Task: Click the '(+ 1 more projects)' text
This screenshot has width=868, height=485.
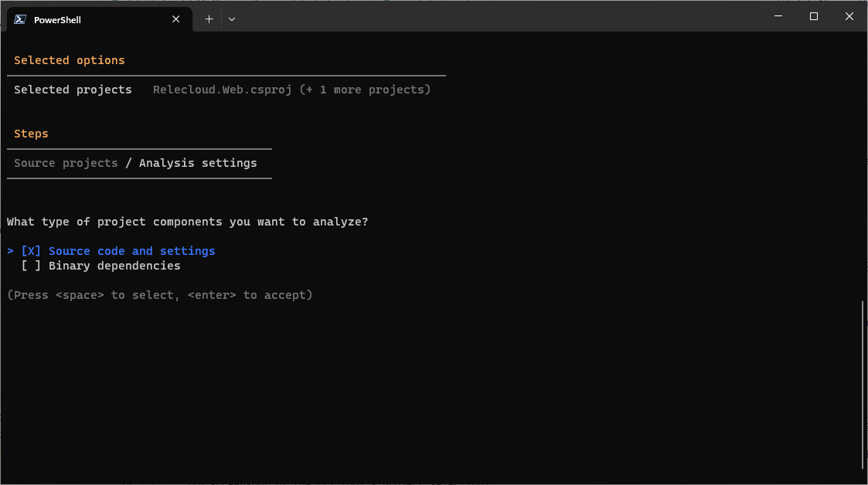Action: (x=368, y=89)
